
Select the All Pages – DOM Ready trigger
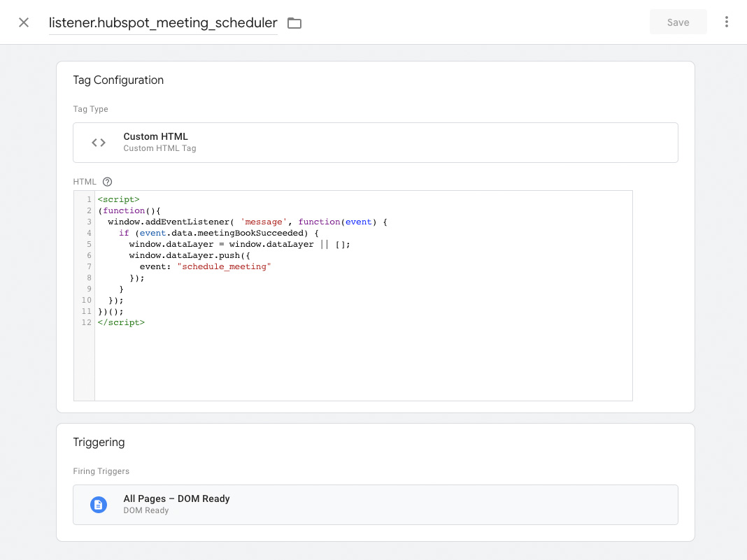pos(376,504)
